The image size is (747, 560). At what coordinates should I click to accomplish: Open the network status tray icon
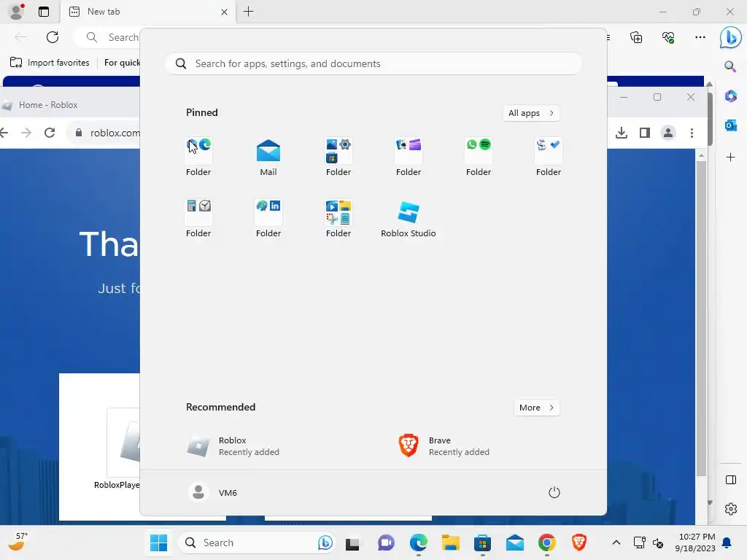[639, 542]
